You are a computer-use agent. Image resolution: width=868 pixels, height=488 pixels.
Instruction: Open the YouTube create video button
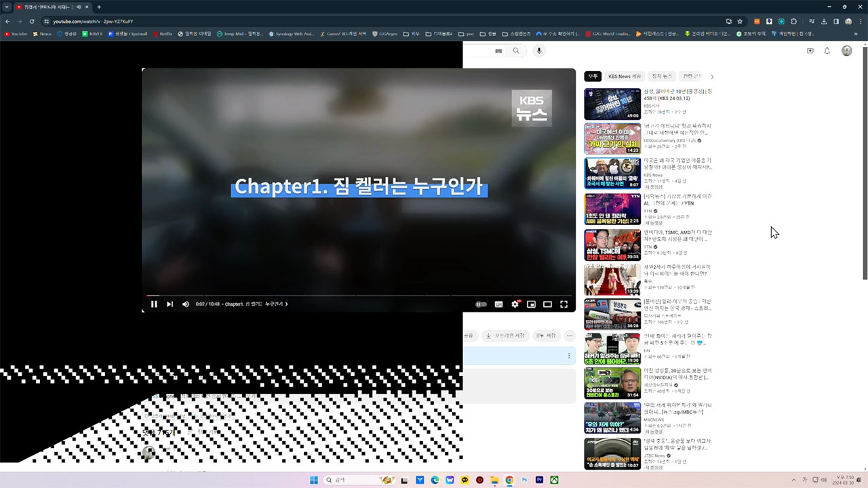pyautogui.click(x=810, y=51)
